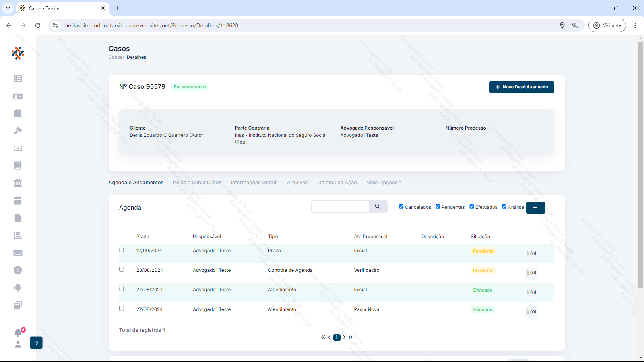Click the agenda search magnifier button
Screen dimensions: 644x362
[378, 206]
